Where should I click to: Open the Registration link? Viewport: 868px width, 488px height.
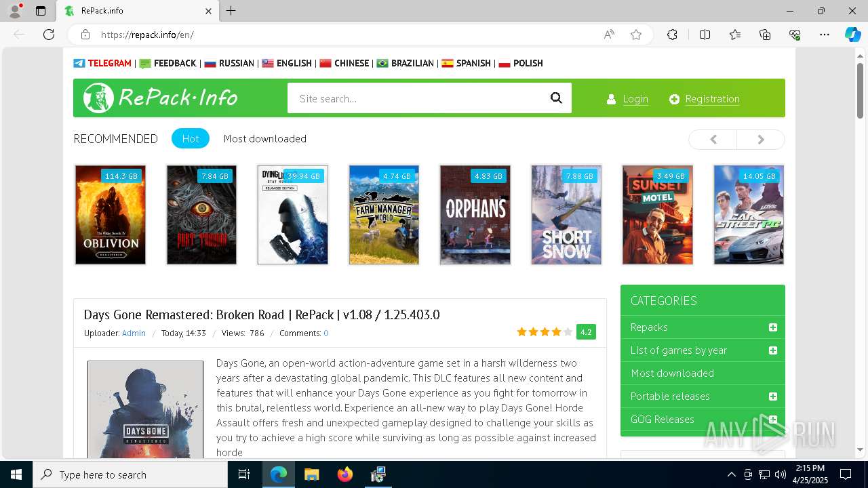(712, 99)
